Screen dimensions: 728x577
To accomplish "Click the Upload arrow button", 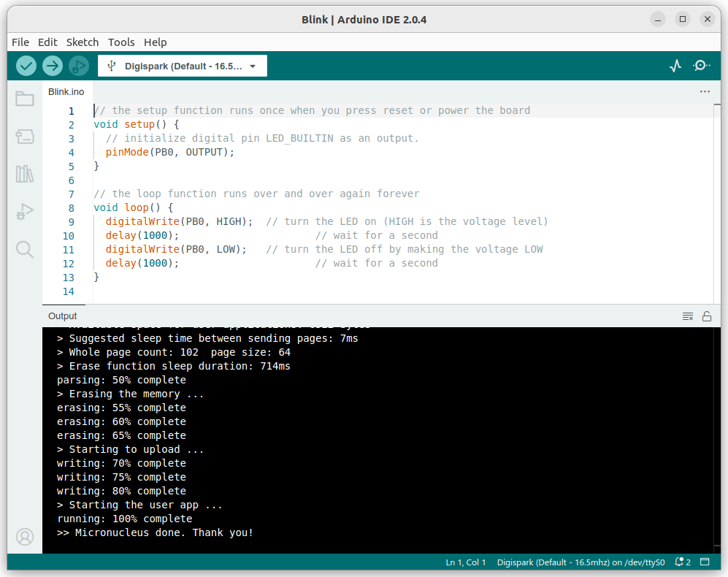I will 53,66.
